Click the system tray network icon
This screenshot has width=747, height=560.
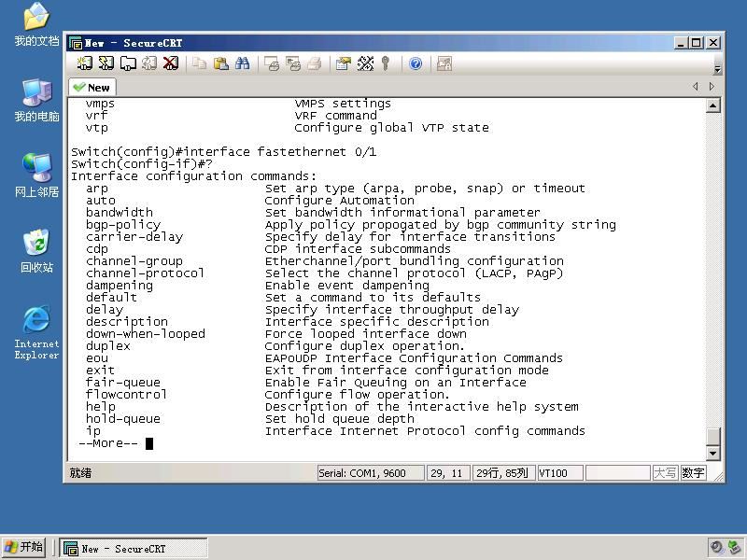coord(734,547)
